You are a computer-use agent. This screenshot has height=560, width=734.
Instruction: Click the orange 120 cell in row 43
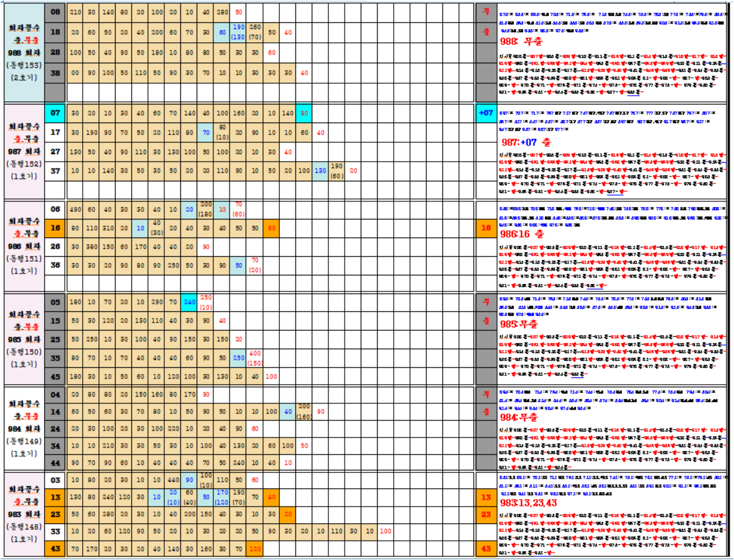click(254, 549)
